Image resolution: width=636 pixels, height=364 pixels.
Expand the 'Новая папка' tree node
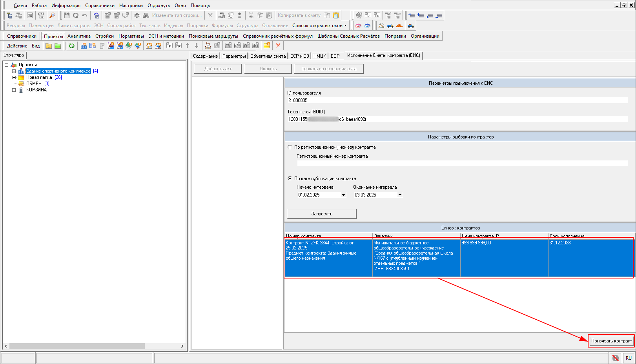pos(14,77)
